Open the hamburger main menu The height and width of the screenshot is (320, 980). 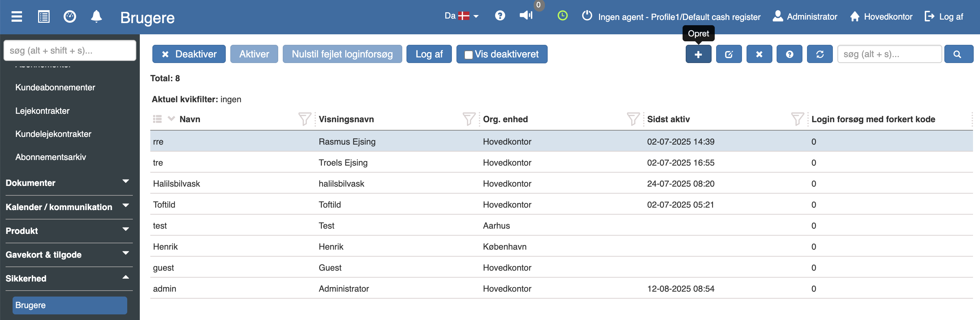(x=17, y=17)
